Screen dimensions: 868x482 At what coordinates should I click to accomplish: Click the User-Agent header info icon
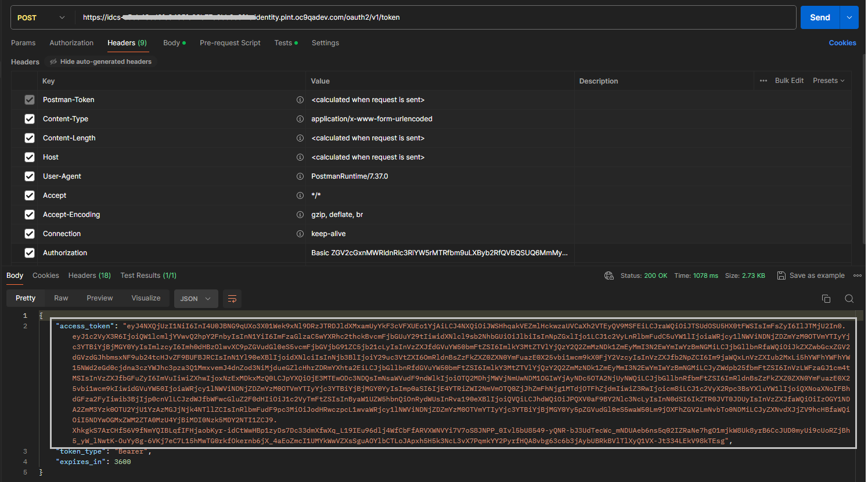(300, 176)
